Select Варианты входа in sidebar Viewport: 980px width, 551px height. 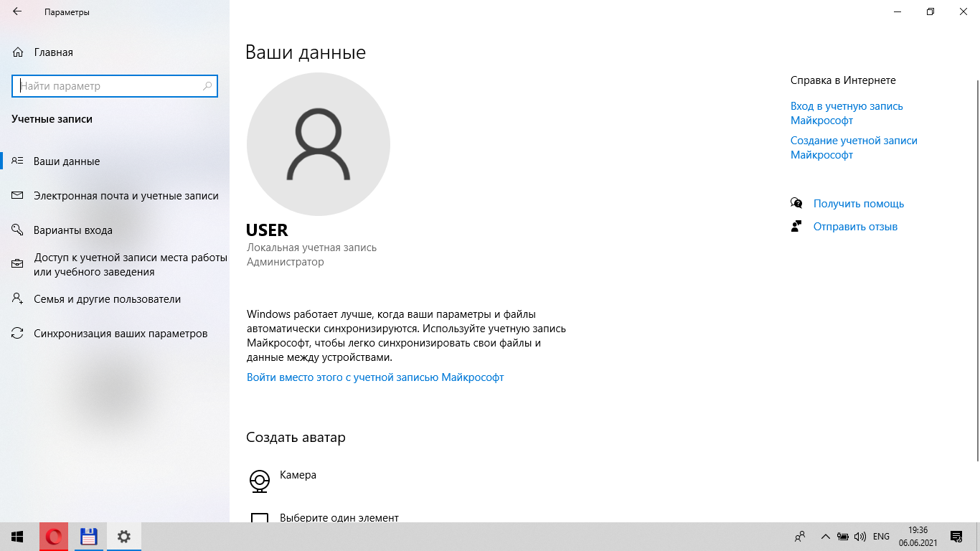72,230
